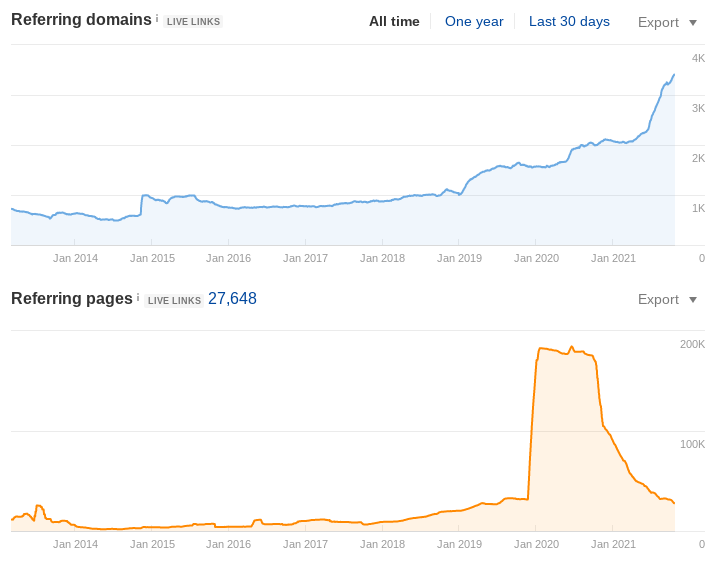Viewport: 714px width, 561px height.
Task: Click the 1K axis label
Action: pos(698,208)
